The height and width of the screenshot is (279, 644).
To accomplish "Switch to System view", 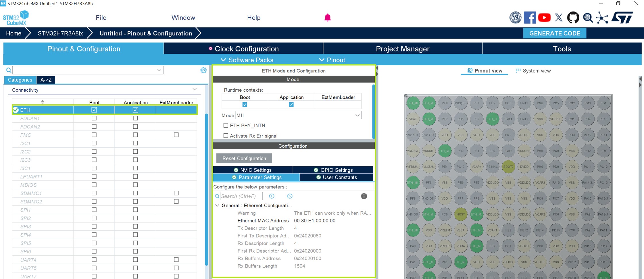I will tap(533, 71).
